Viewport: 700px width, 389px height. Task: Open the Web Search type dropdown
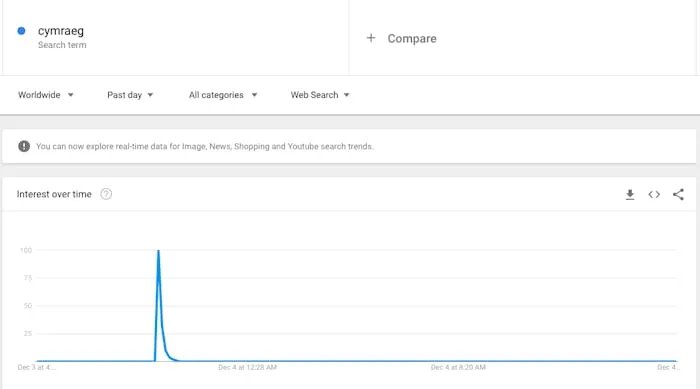320,95
